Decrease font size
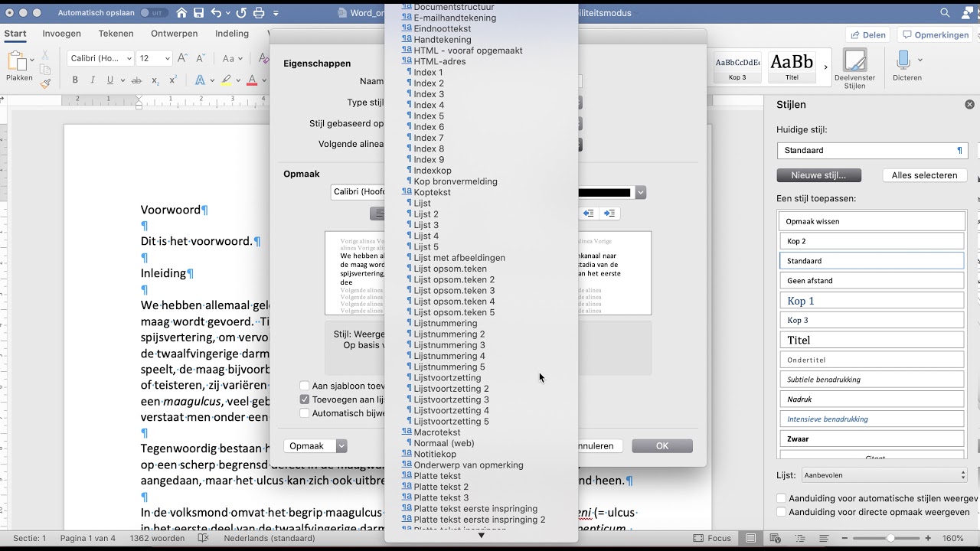Image resolution: width=980 pixels, height=551 pixels. (x=201, y=58)
